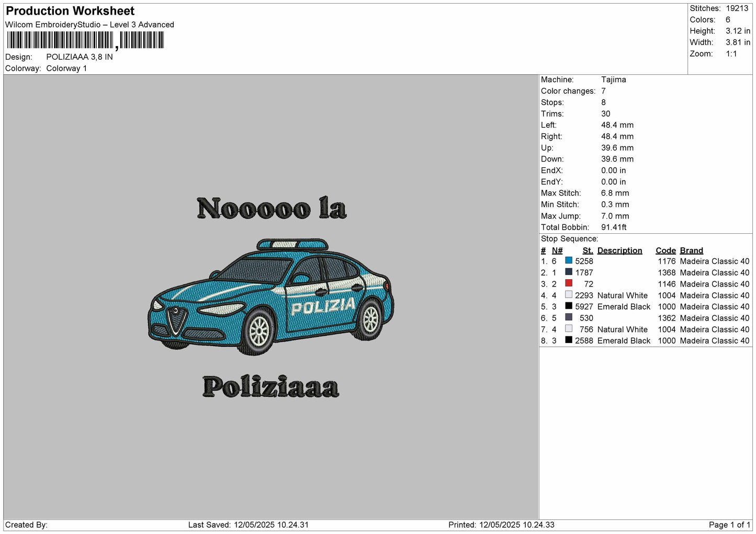Click the Down value 39.6 mm
Viewport: 756px width, 534px height.
[x=617, y=159]
